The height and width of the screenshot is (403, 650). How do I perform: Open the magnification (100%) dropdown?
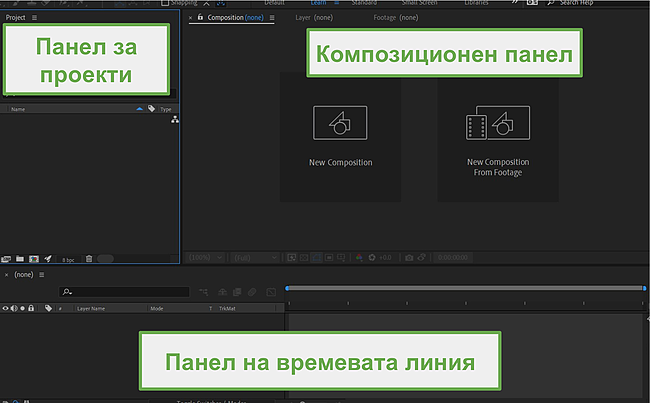pos(206,257)
